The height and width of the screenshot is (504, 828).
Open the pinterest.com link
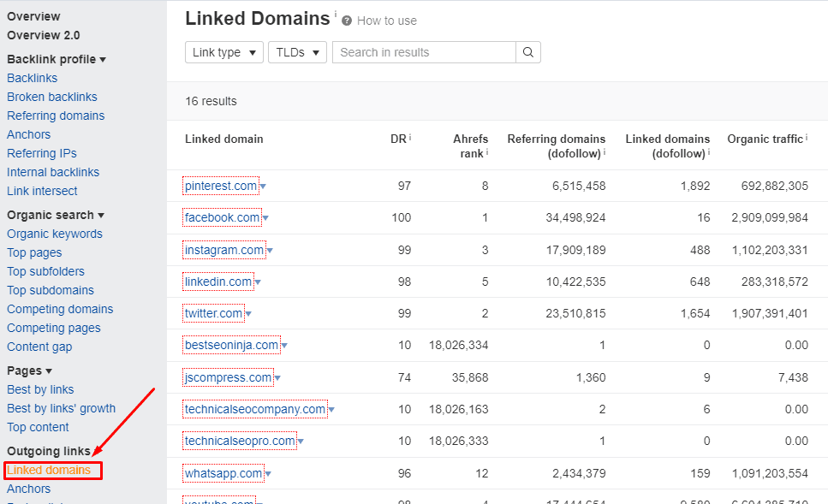(221, 186)
